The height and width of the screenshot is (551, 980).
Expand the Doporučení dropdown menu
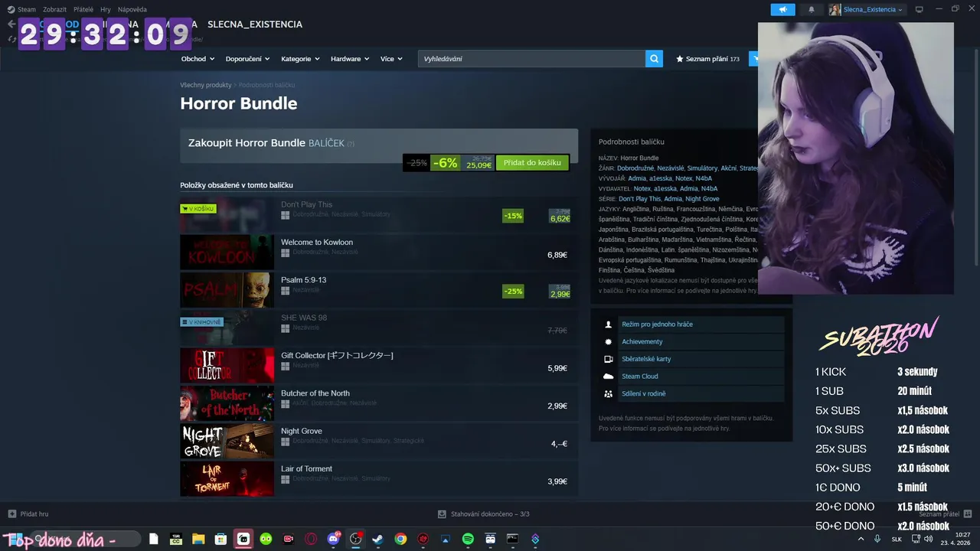(249, 59)
